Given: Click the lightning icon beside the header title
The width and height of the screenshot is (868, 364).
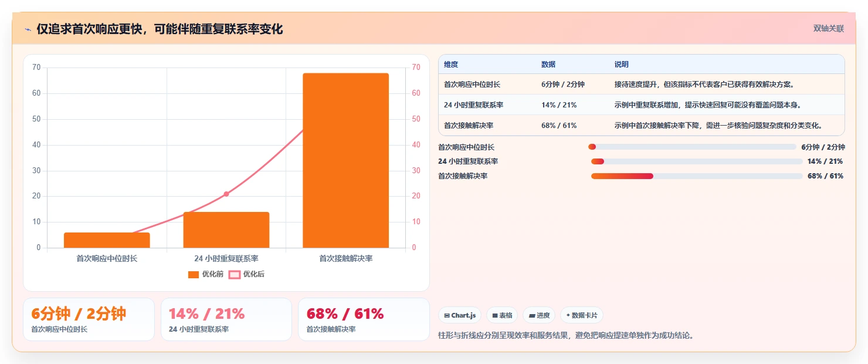Looking at the screenshot, I should click(28, 29).
